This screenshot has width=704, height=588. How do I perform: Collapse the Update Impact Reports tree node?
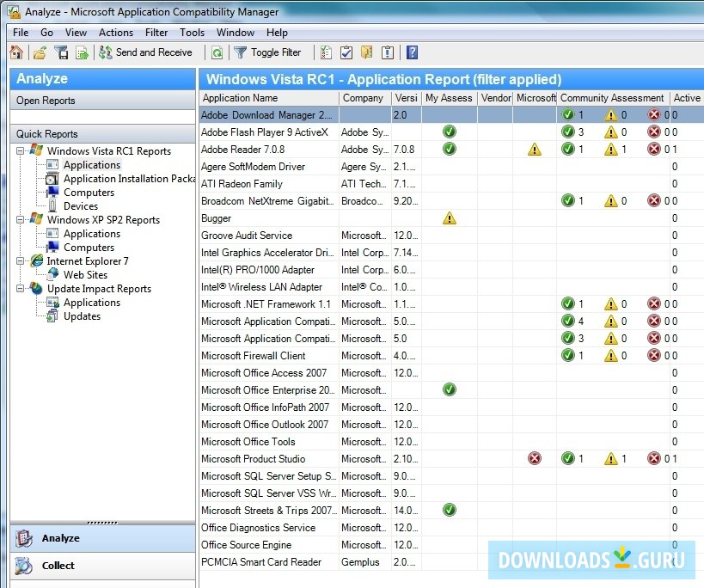point(20,289)
